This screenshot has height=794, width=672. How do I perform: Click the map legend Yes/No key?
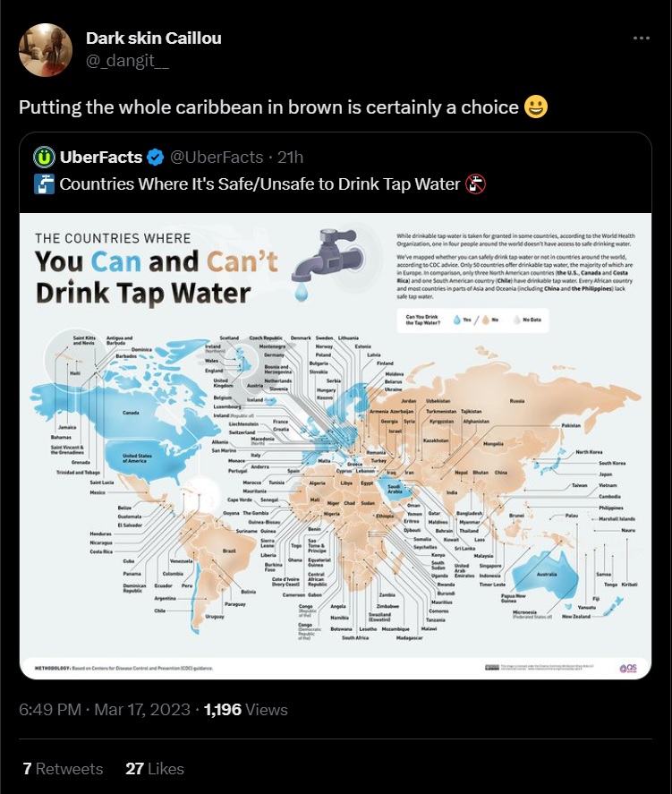pos(473,320)
